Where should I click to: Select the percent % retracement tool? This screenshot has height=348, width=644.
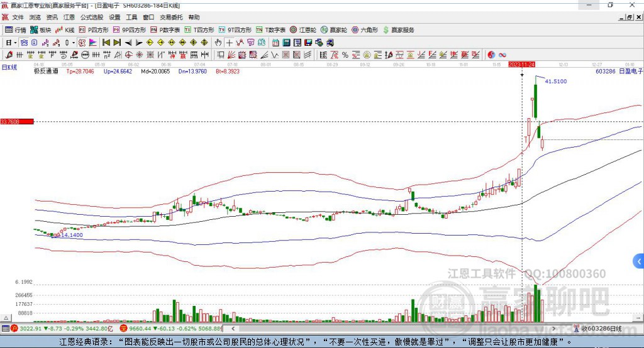pos(345,55)
